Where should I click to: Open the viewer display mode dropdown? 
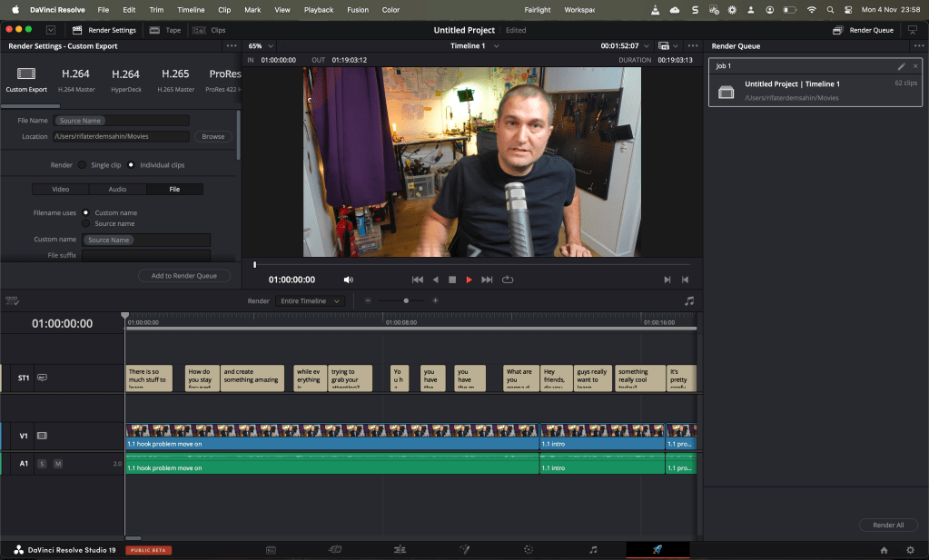pyautogui.click(x=668, y=46)
